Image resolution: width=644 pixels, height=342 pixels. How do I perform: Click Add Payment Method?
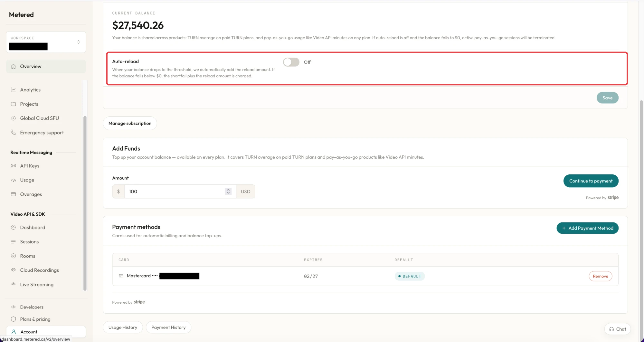[x=587, y=228]
